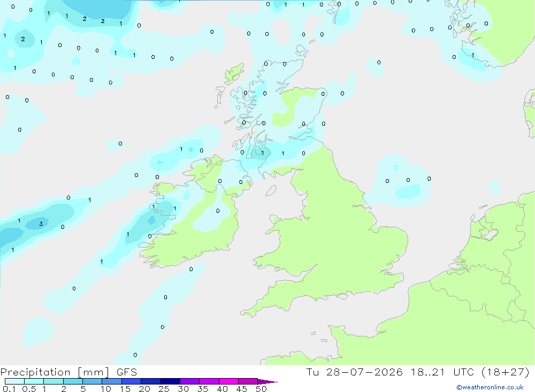535x392 pixels.
Task: Click the legend label '0.1'
Action: point(9,389)
